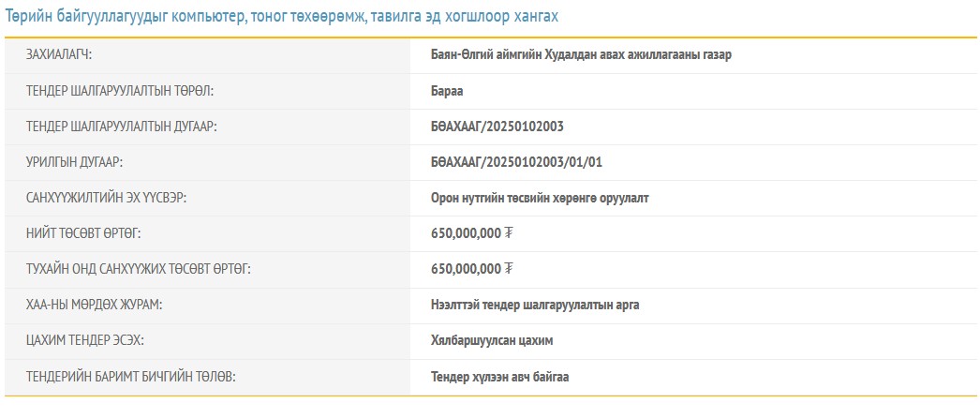The image size is (980, 418).
Task: Select tender number БӨАХААГ/20250102003
Action: click(497, 127)
